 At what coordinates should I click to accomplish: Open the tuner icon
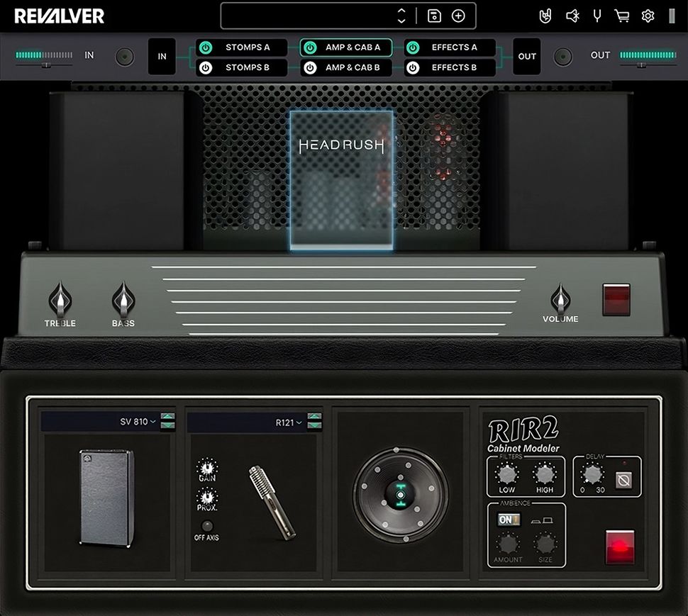pyautogui.click(x=597, y=15)
